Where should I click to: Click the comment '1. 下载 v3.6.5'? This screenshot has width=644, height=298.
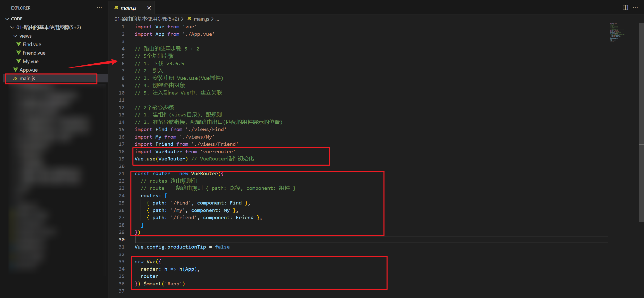tap(164, 63)
